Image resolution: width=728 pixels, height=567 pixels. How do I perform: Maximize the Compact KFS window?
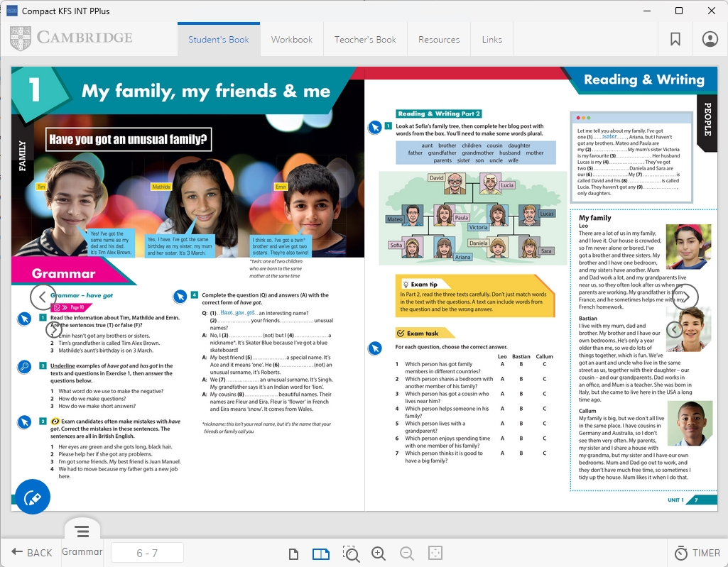click(x=679, y=11)
